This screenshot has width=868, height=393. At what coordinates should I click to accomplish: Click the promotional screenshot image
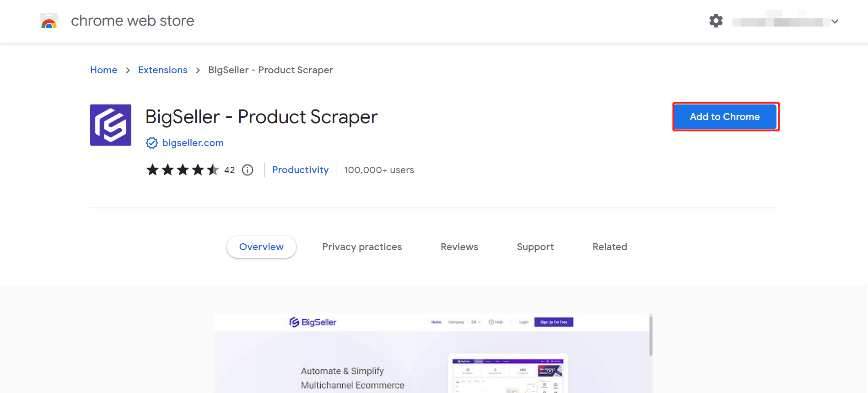point(433,353)
